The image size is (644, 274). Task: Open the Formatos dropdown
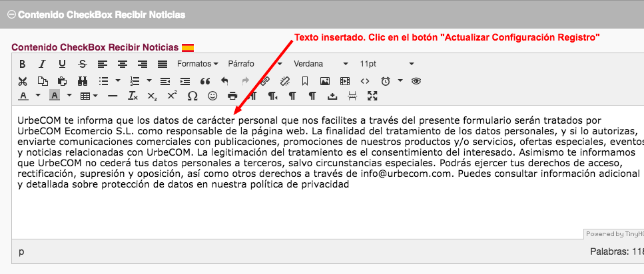[197, 64]
